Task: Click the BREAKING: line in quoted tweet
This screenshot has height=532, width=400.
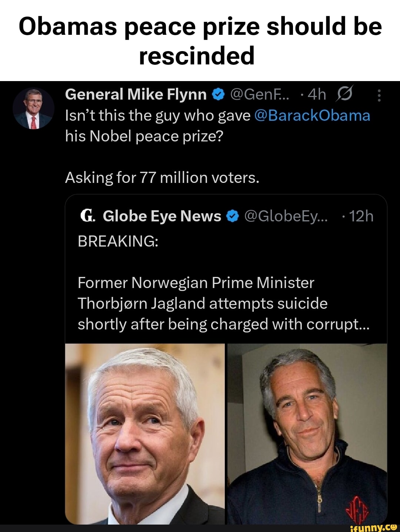Action: tap(118, 241)
